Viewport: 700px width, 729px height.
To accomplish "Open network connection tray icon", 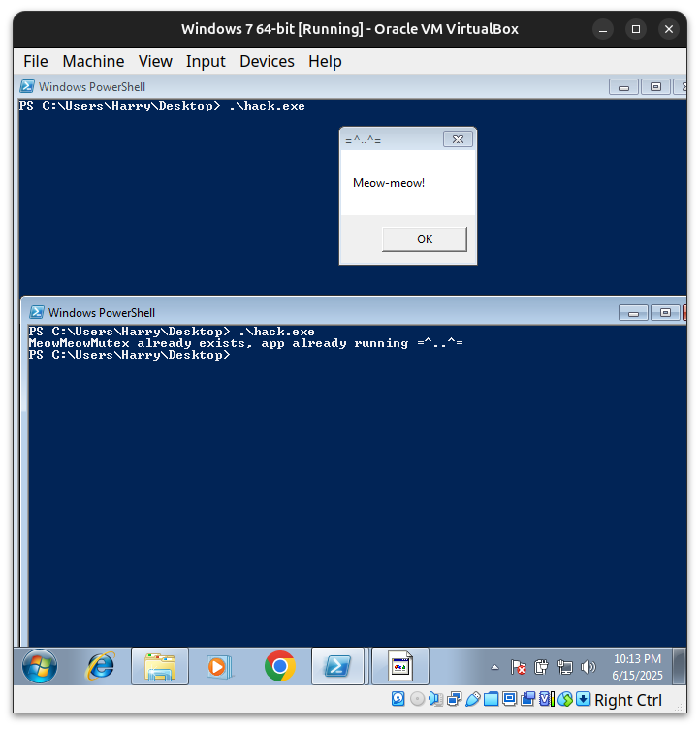I will [564, 667].
